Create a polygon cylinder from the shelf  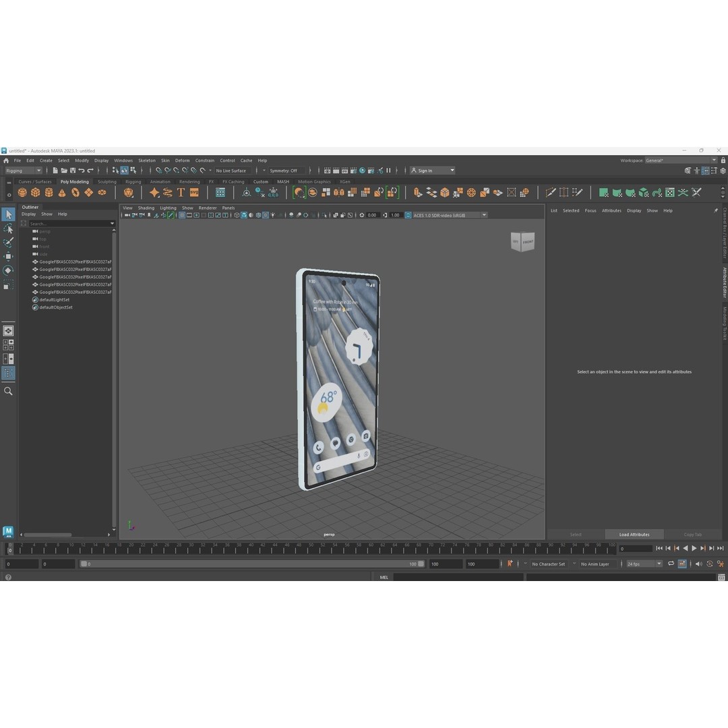49,193
